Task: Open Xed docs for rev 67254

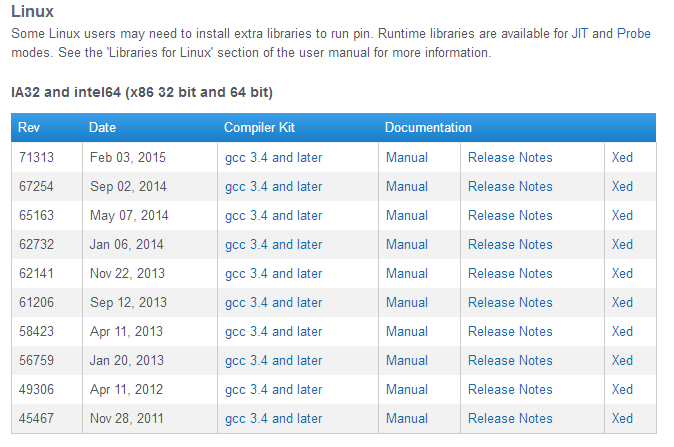Action: [622, 187]
